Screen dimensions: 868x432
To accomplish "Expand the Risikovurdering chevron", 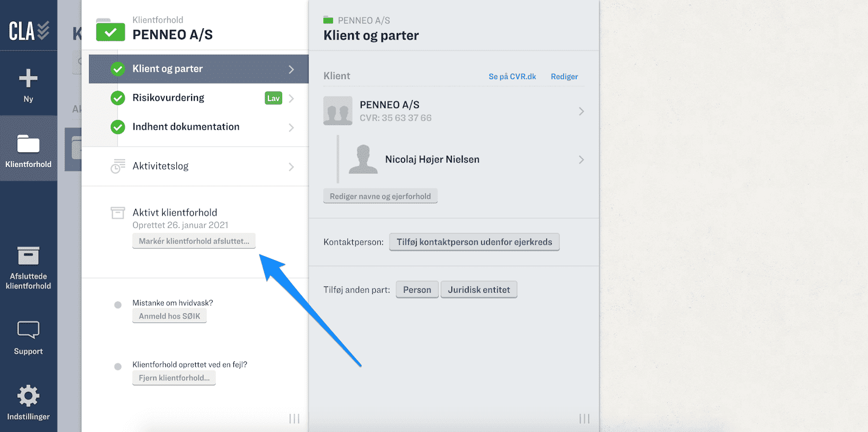I will coord(291,98).
